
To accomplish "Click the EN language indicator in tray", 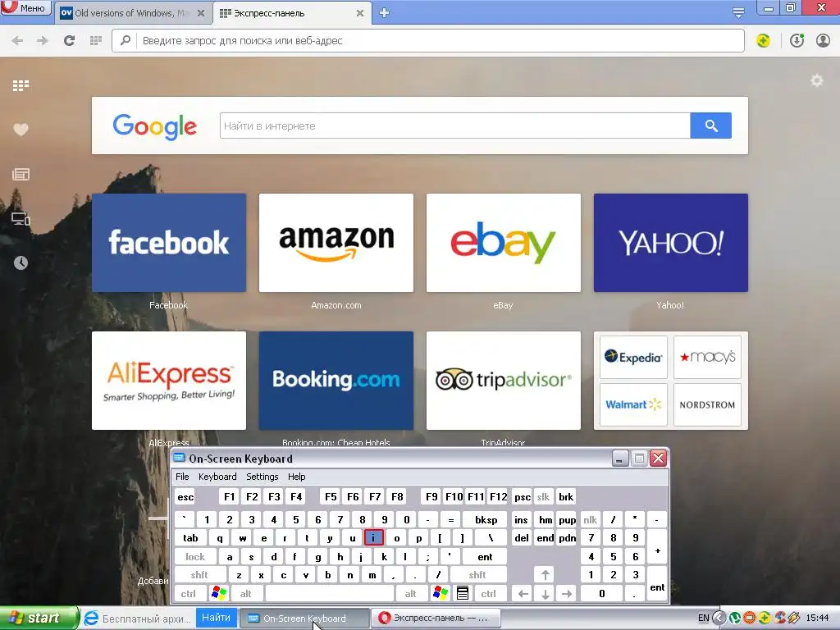I will tap(703, 619).
